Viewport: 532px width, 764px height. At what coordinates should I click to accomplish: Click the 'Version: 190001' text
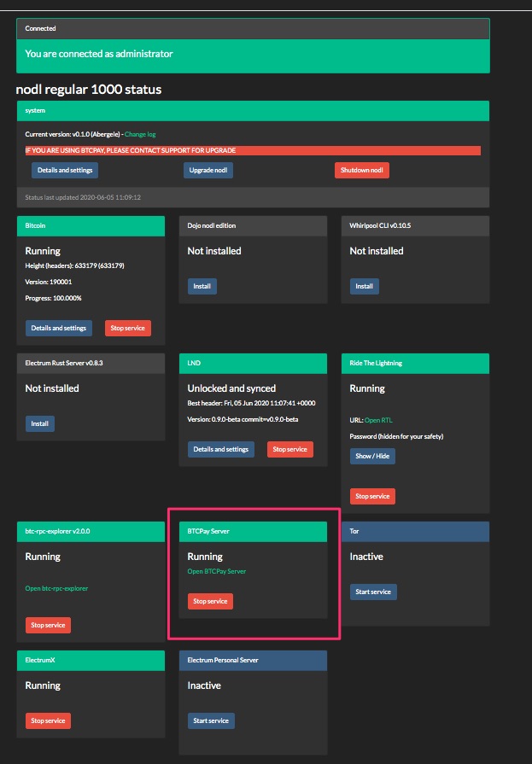point(49,282)
